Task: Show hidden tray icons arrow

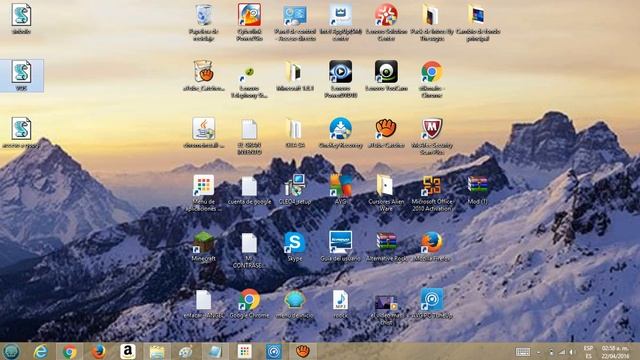Action: pyautogui.click(x=538, y=352)
